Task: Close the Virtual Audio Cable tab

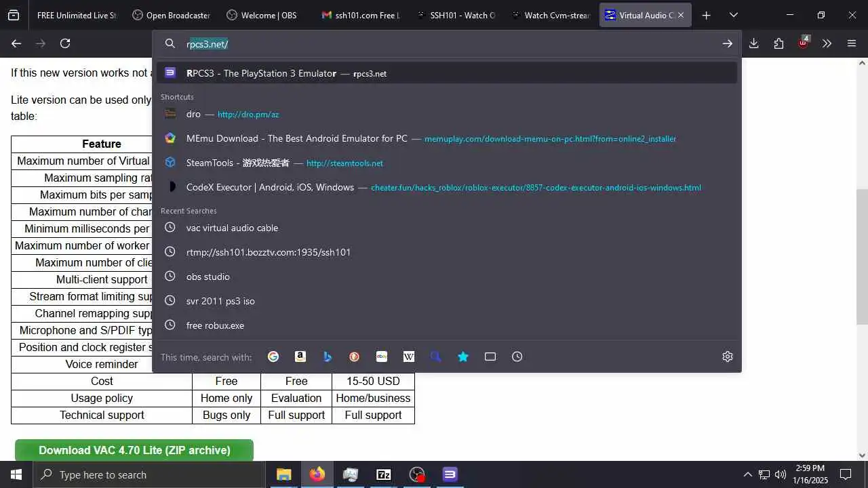Action: (x=681, y=15)
